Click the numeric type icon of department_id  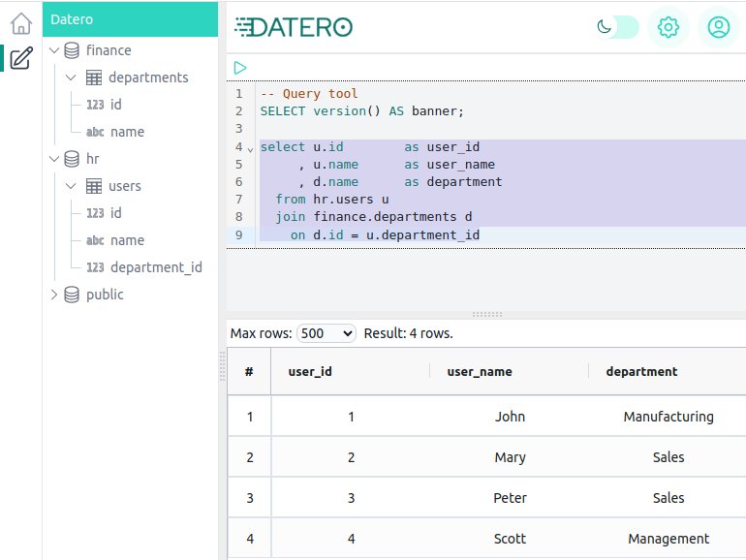(x=95, y=267)
